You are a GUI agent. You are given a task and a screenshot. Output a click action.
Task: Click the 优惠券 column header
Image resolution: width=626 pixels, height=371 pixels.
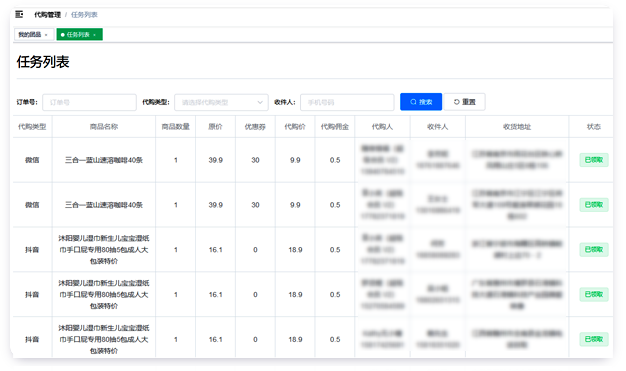(x=255, y=127)
